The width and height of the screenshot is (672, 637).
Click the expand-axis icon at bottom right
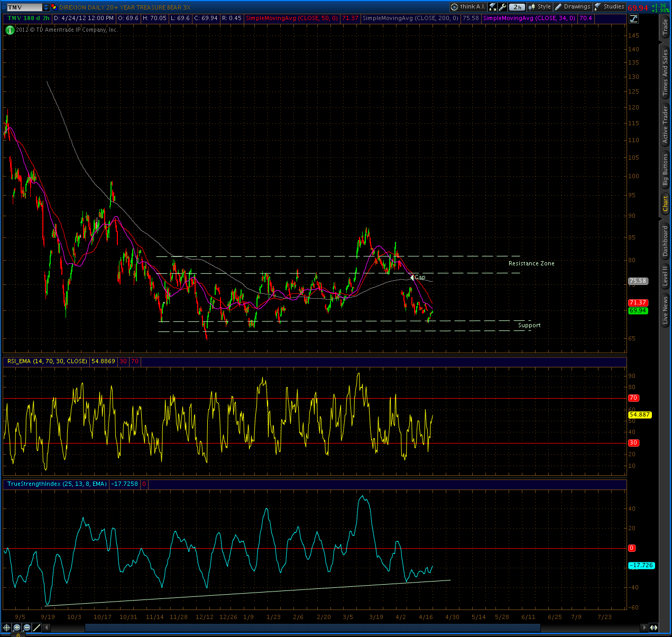(x=654, y=627)
